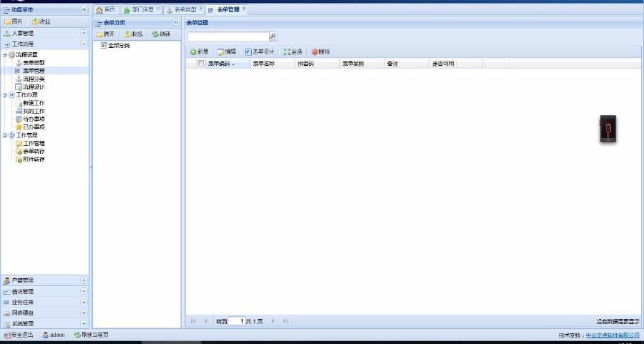Expand the 人事管理 section plus button

click(x=84, y=33)
